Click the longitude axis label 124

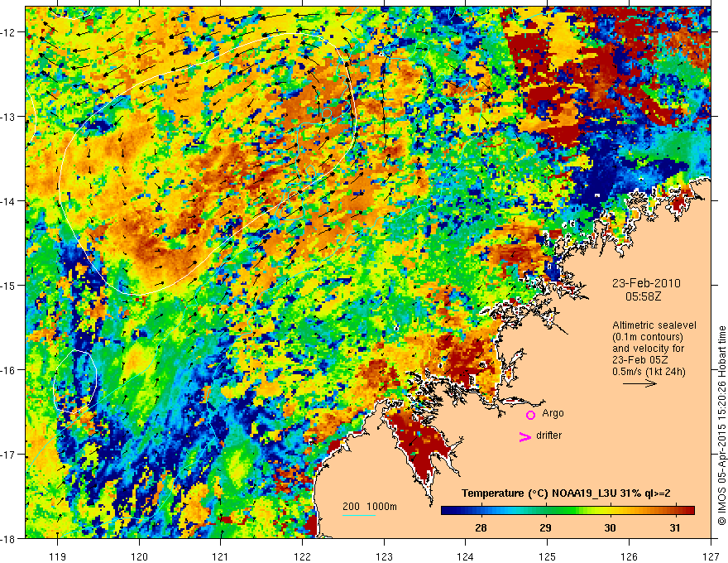point(466,556)
